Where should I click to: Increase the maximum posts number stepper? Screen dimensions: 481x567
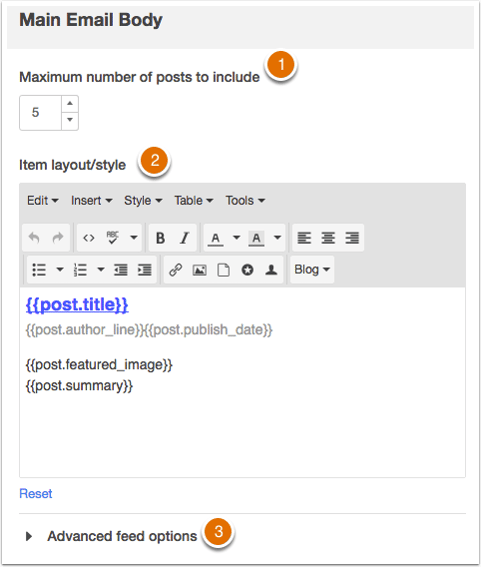[70, 104]
